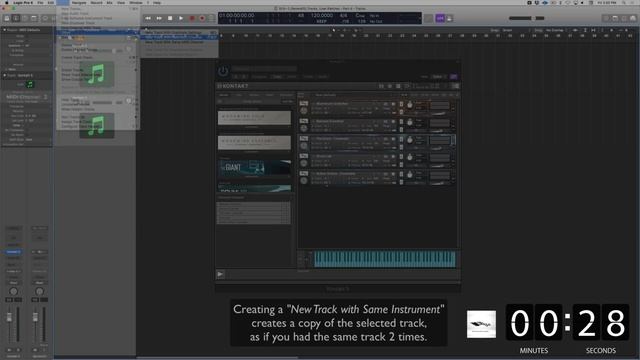This screenshot has height=360, width=640.
Task: Open wrench edit icon of top Kontakt instrument
Action: click(x=303, y=104)
